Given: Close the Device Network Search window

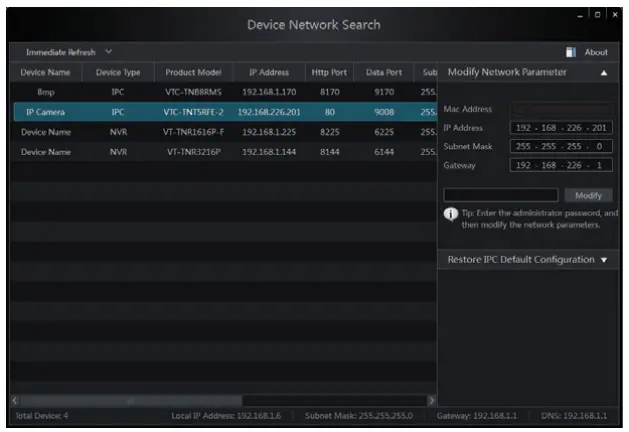Looking at the screenshot, I should [615, 15].
